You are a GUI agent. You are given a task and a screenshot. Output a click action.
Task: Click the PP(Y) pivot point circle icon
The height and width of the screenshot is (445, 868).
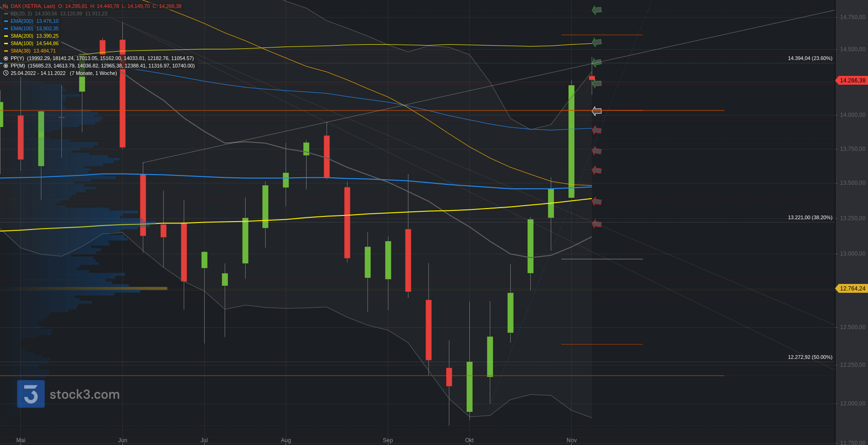click(x=6, y=58)
